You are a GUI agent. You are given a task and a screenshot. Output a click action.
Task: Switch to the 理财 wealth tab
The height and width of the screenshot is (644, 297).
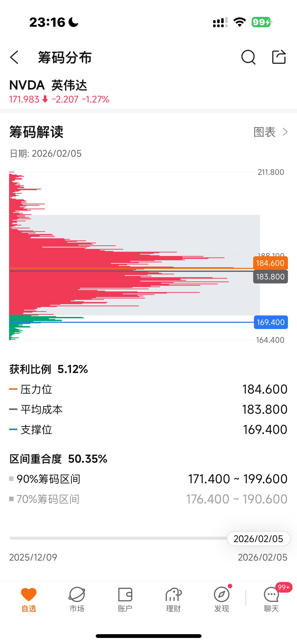click(x=173, y=599)
